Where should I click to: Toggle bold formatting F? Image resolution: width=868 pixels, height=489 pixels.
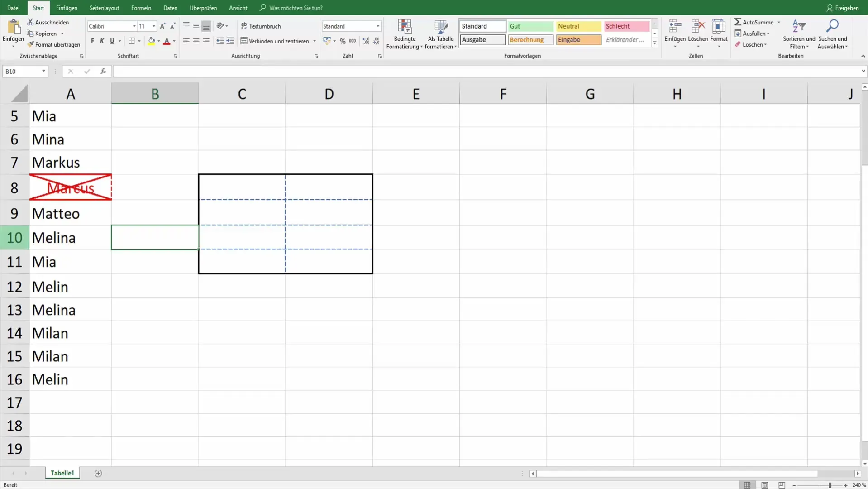pyautogui.click(x=92, y=41)
